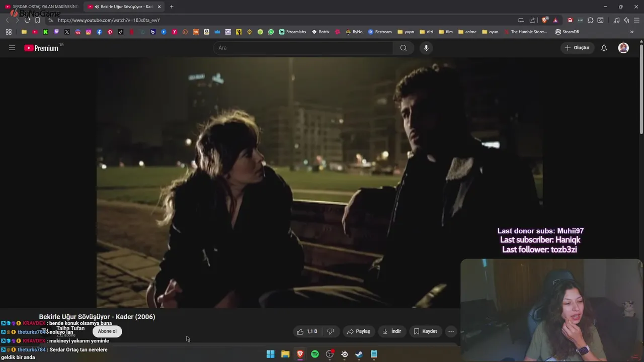Open Steam from the taskbar
Screen dimensions: 644x362
tap(359, 354)
